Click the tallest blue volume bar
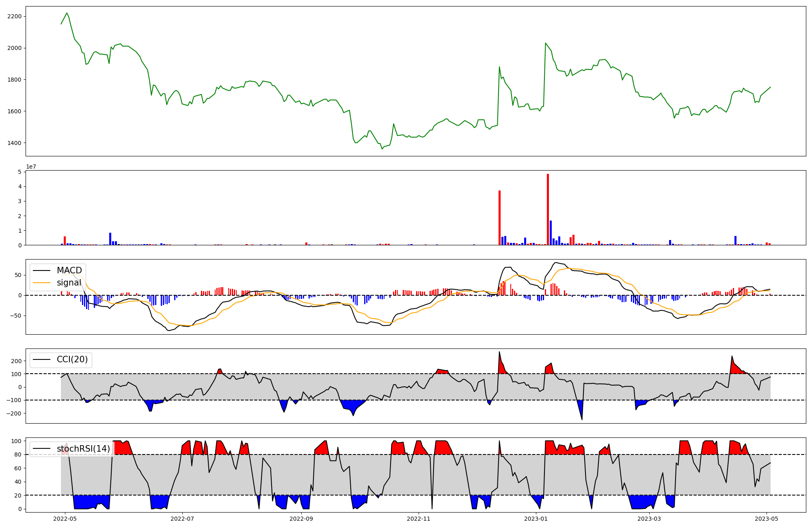812x528 pixels. tap(551, 234)
